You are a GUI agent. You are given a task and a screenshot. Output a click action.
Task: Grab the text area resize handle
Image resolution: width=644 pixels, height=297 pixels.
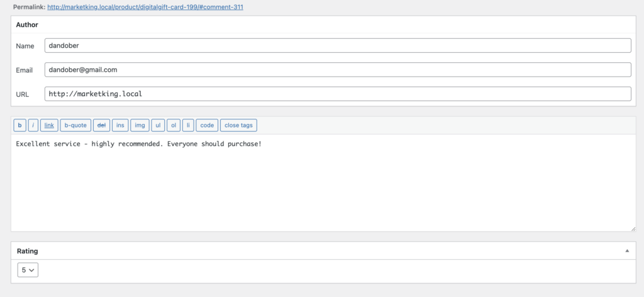point(633,229)
